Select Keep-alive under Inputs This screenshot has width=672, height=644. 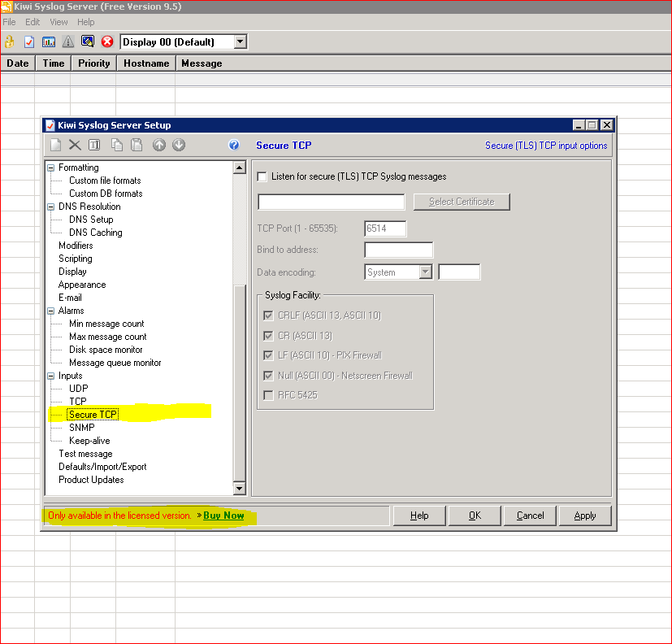tap(89, 441)
